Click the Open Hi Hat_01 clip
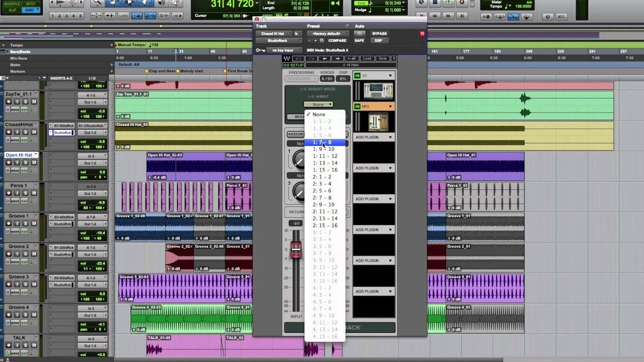This screenshot has width=644, height=362. coord(485,166)
